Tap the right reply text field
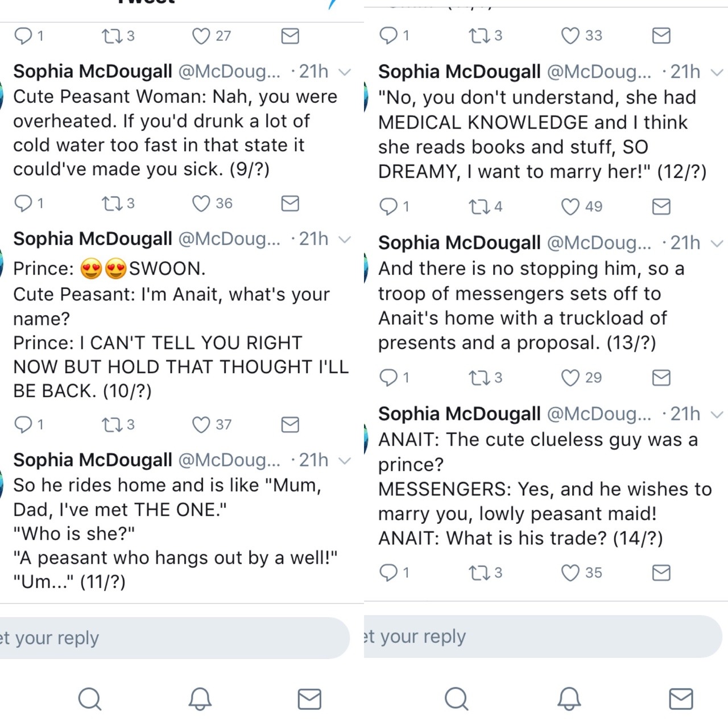This screenshot has width=728, height=728. click(x=540, y=636)
